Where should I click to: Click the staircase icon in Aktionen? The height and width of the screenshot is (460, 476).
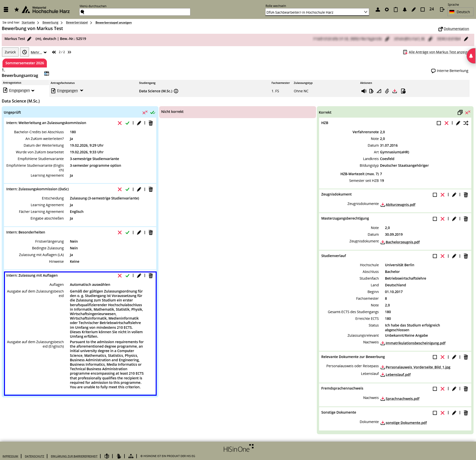point(379,91)
